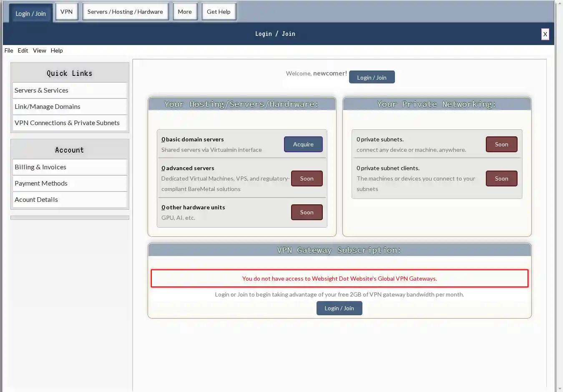Image resolution: width=563 pixels, height=392 pixels.
Task: Click Soon button for advanced servers
Action: pyautogui.click(x=307, y=178)
